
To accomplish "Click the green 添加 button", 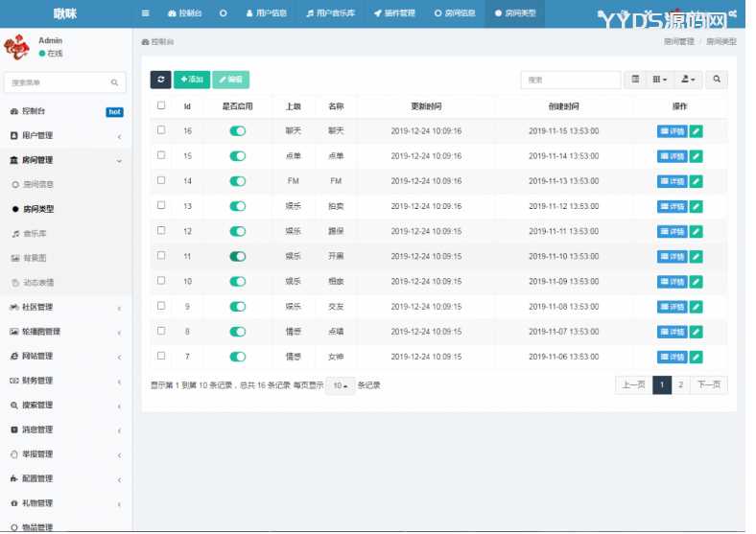I will [192, 80].
